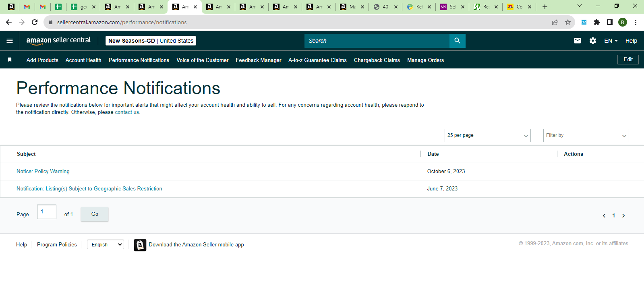644x306 pixels.
Task: Click the browser Back arrow
Action: pyautogui.click(x=9, y=22)
